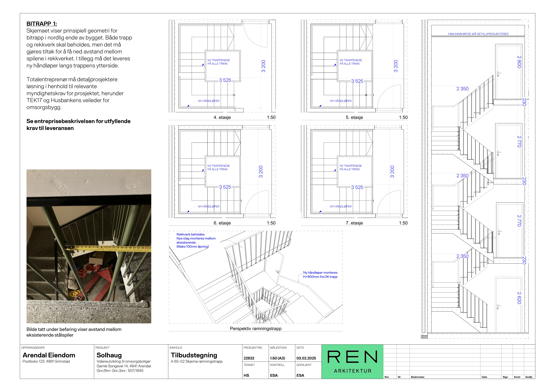The height and width of the screenshot is (392, 555).
Task: Select the '6. etasje' plan label
Action: coord(222,223)
